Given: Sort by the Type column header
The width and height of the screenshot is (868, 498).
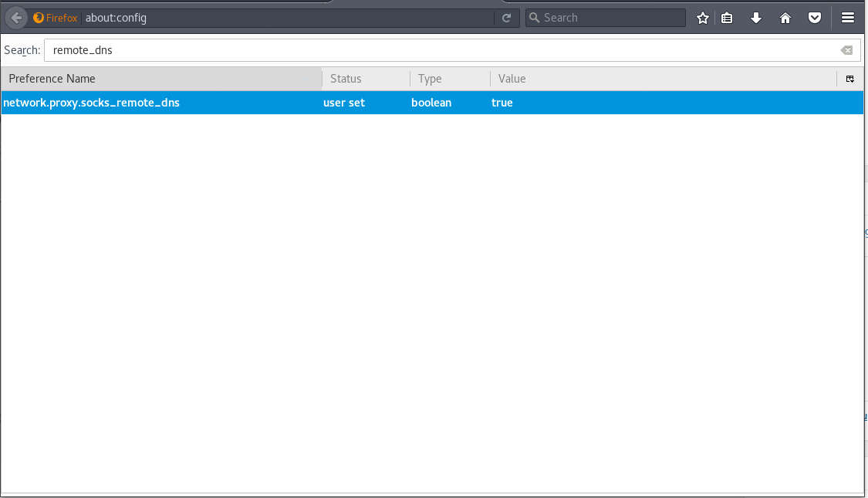Looking at the screenshot, I should coord(450,79).
